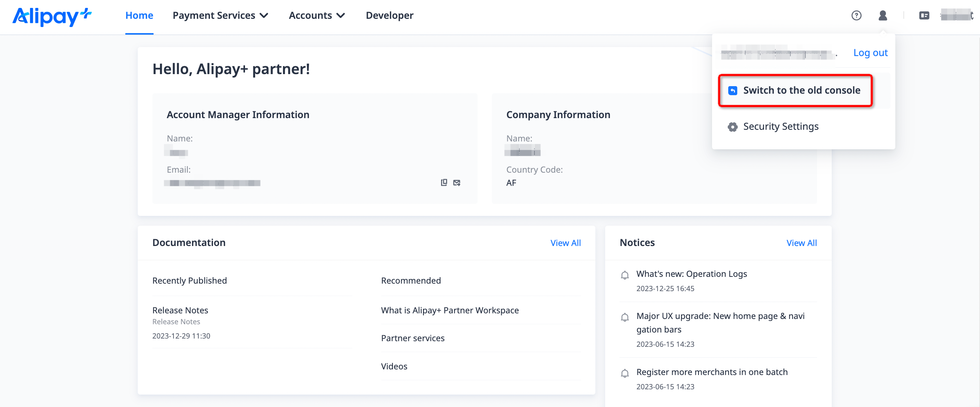Click the Log out link

870,53
